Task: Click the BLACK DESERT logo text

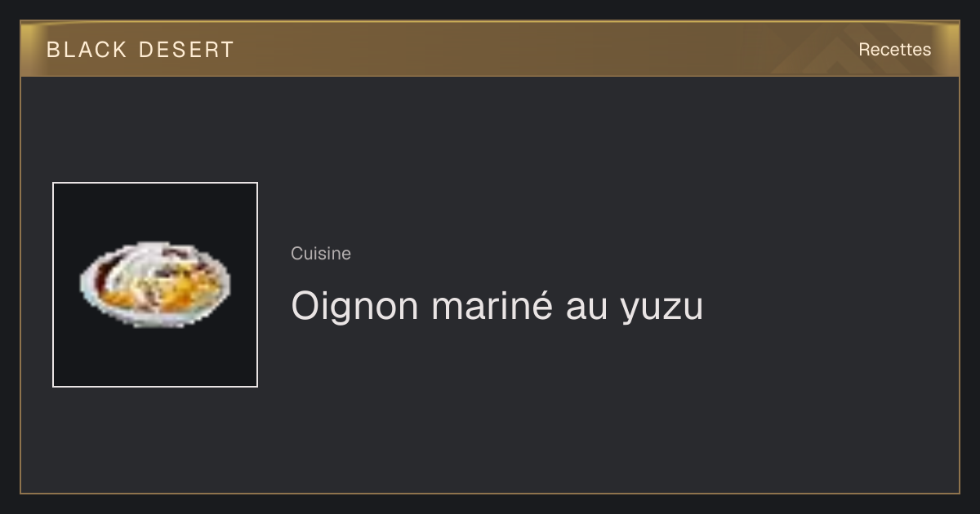Action: pyautogui.click(x=140, y=50)
